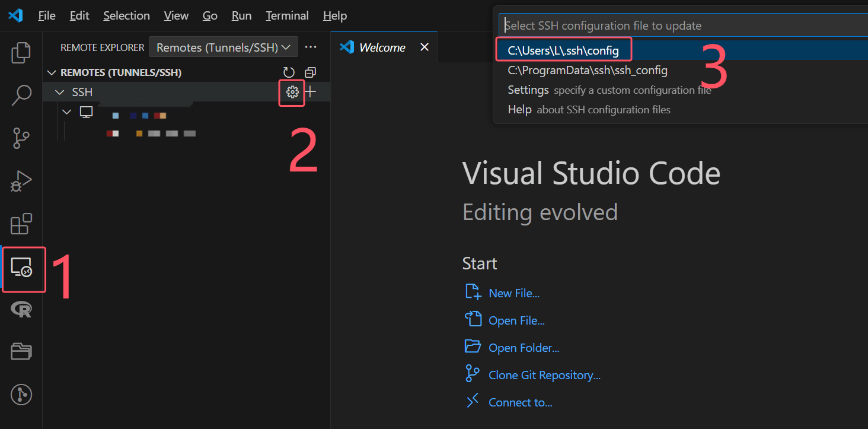The width and height of the screenshot is (868, 429).
Task: Collapse the remote host entry chevron
Action: pos(66,112)
